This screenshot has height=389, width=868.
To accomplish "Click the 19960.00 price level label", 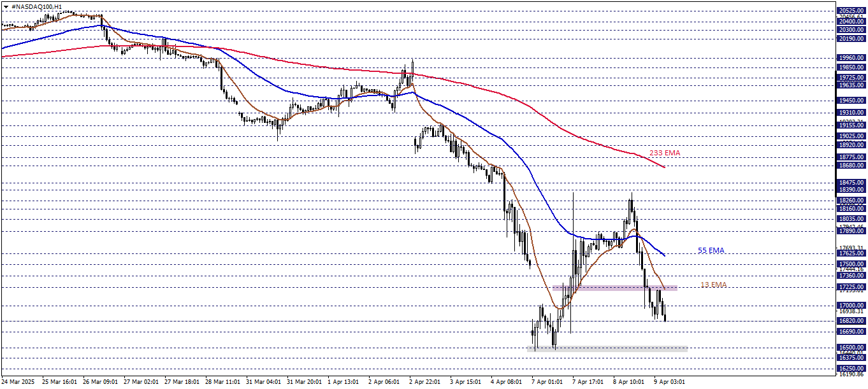I will coord(852,58).
